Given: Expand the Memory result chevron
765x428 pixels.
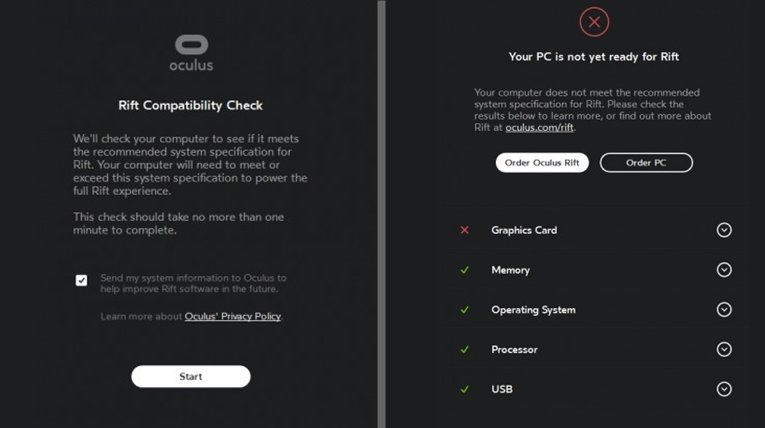Looking at the screenshot, I should click(724, 270).
